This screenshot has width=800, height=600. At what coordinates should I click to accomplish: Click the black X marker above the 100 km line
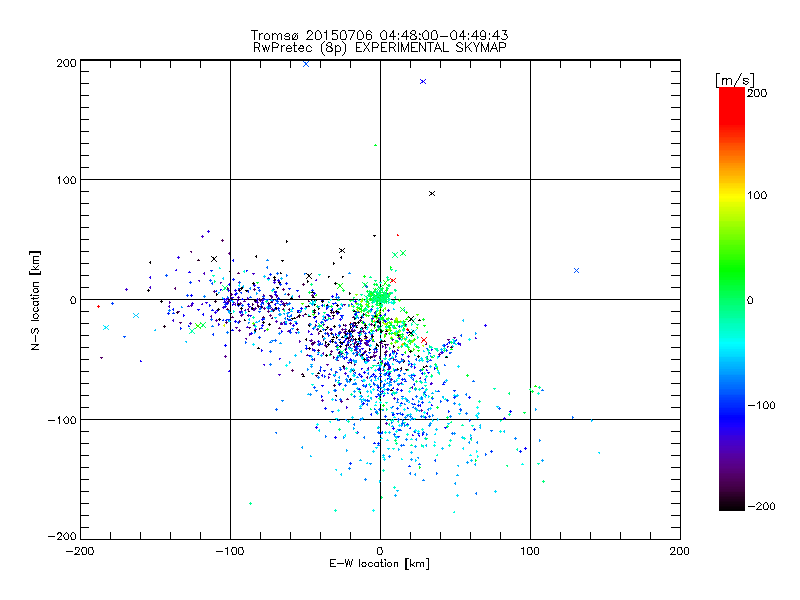point(432,193)
